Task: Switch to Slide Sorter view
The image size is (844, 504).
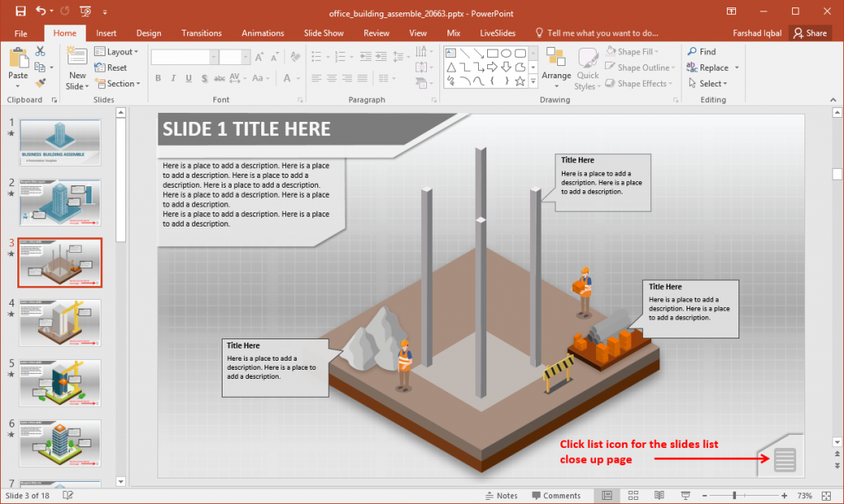Action: point(633,495)
